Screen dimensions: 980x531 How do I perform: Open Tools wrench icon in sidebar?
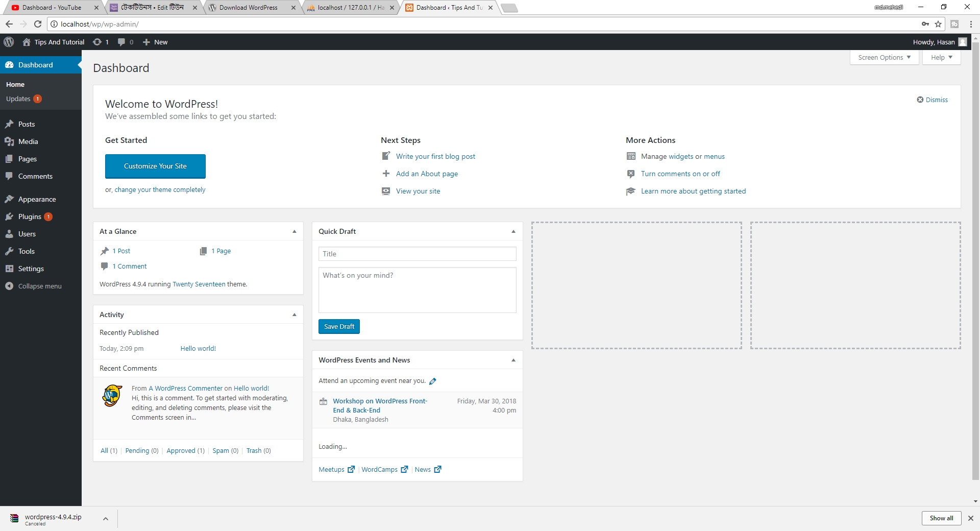(x=9, y=251)
